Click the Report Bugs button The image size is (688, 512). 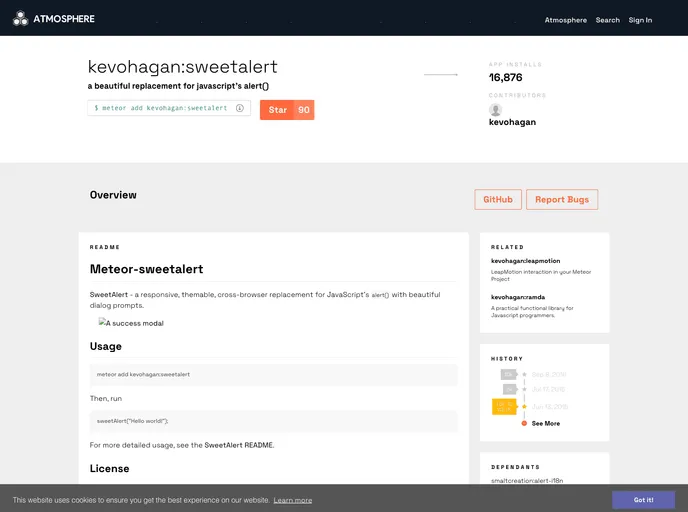click(562, 200)
